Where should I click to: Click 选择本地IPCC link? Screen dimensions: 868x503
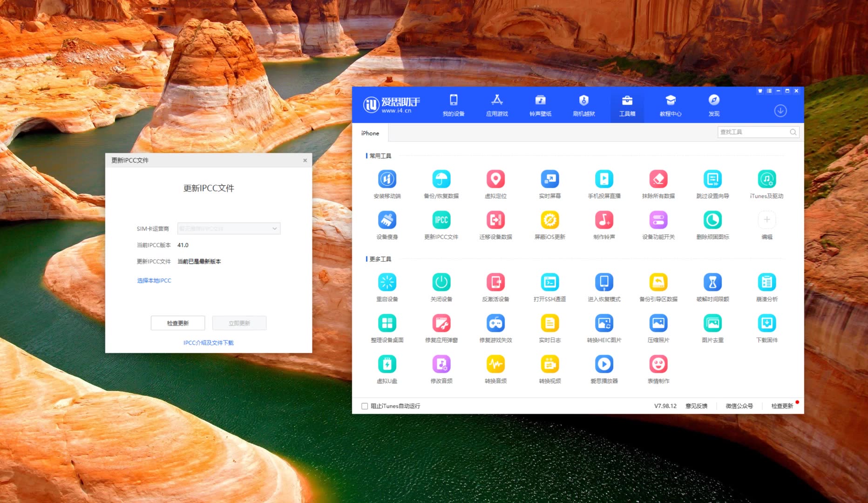[x=154, y=280]
